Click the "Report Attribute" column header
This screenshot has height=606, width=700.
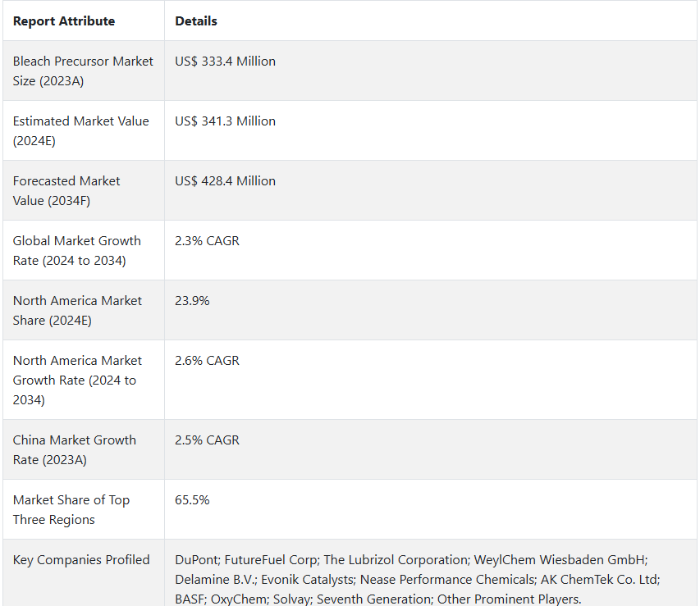(x=64, y=21)
